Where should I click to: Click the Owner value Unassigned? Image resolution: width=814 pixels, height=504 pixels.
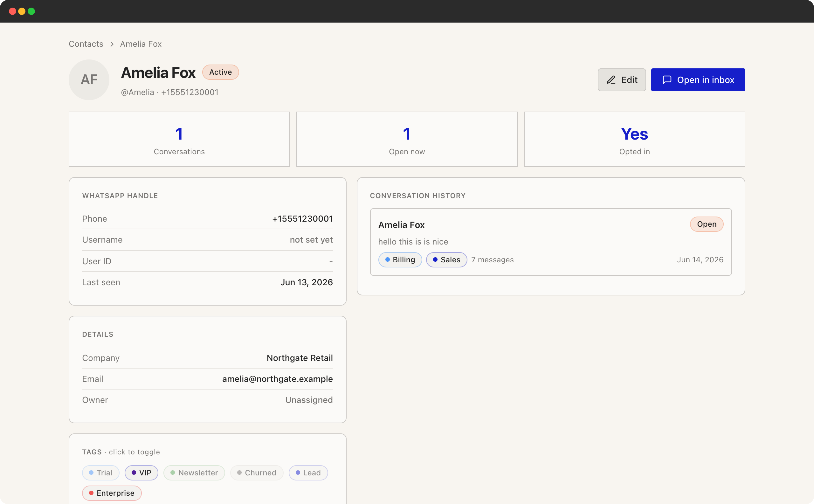[x=309, y=400]
